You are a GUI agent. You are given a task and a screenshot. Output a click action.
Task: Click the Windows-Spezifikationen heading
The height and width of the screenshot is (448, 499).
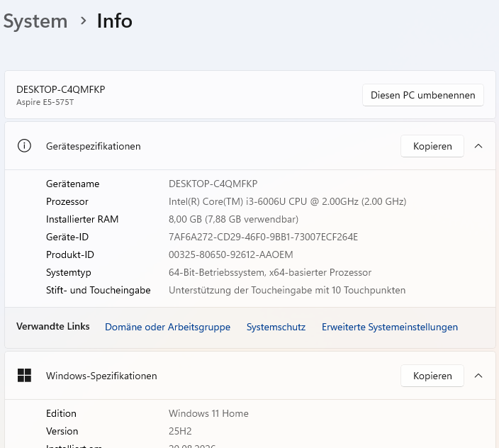[101, 376]
